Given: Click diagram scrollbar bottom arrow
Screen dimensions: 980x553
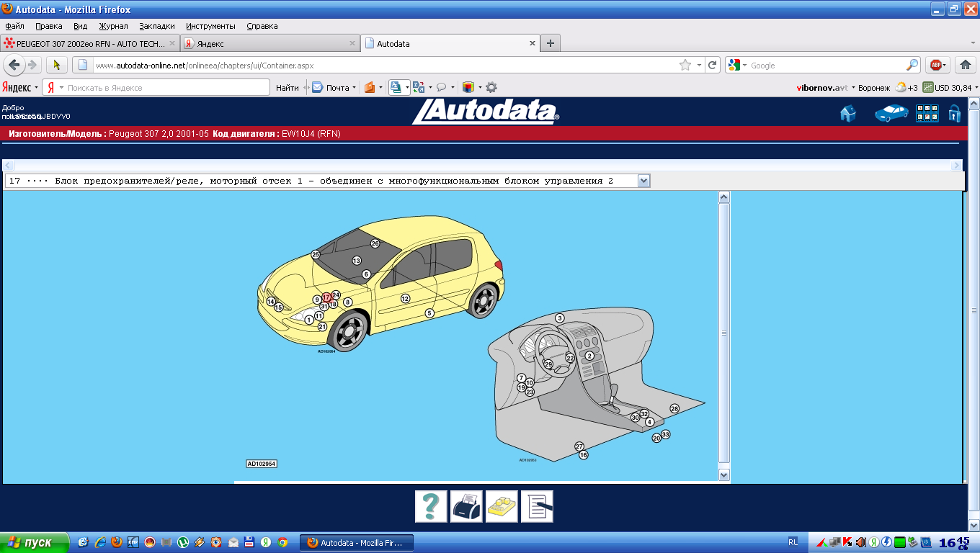Looking at the screenshot, I should coord(724,475).
